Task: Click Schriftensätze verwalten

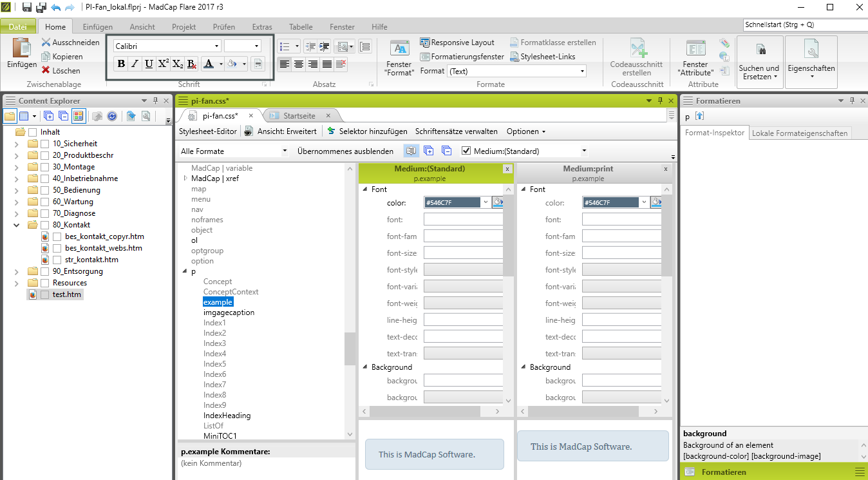Action: pyautogui.click(x=456, y=131)
